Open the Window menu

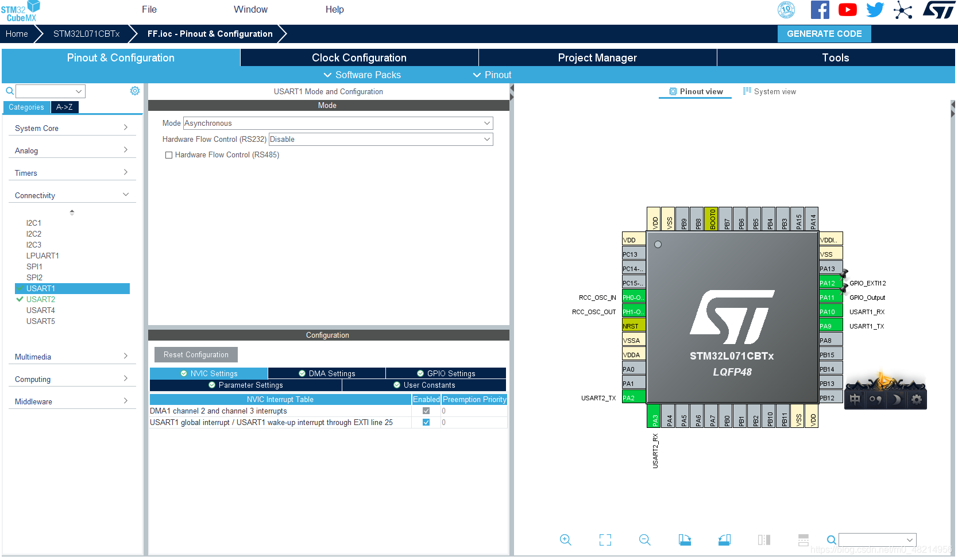pos(250,9)
